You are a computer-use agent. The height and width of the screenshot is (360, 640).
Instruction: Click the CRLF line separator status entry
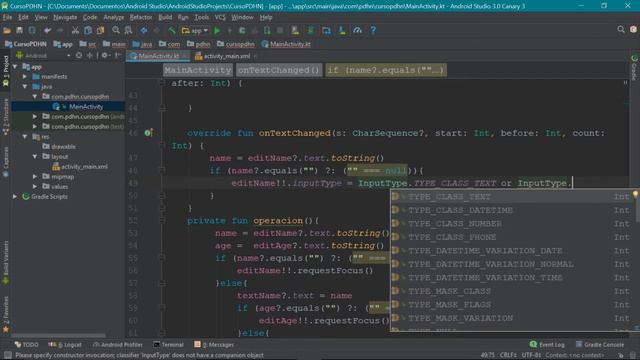[x=508, y=355]
